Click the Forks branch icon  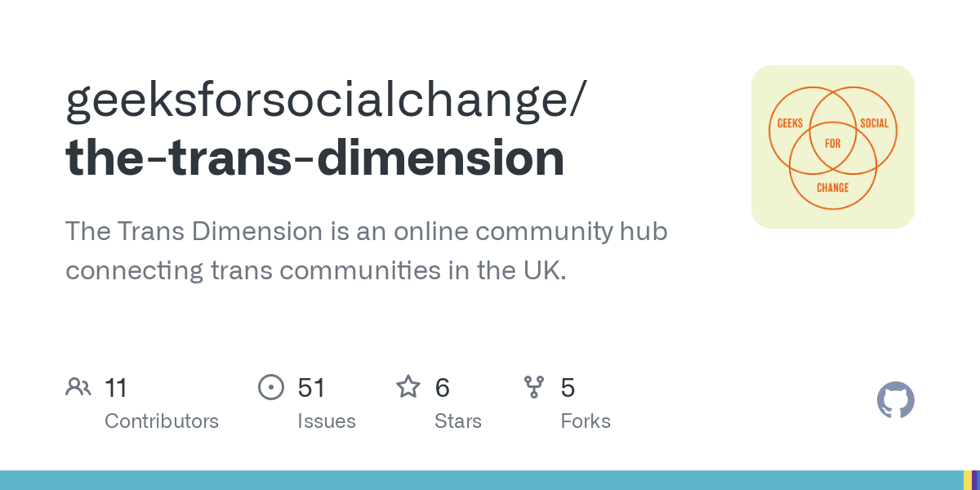pyautogui.click(x=534, y=387)
